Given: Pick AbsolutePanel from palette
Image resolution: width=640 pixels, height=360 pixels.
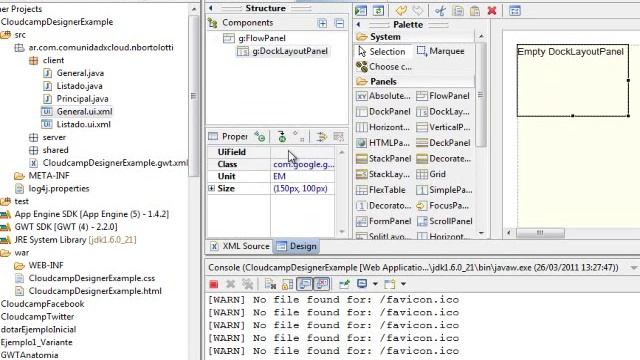Looking at the screenshot, I should pos(383,96).
